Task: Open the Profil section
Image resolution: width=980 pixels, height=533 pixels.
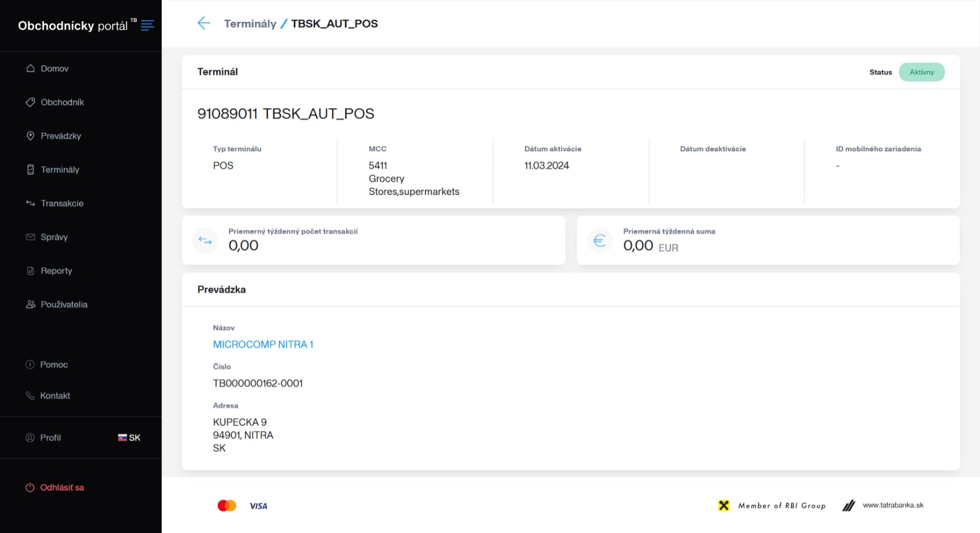Action: tap(50, 438)
